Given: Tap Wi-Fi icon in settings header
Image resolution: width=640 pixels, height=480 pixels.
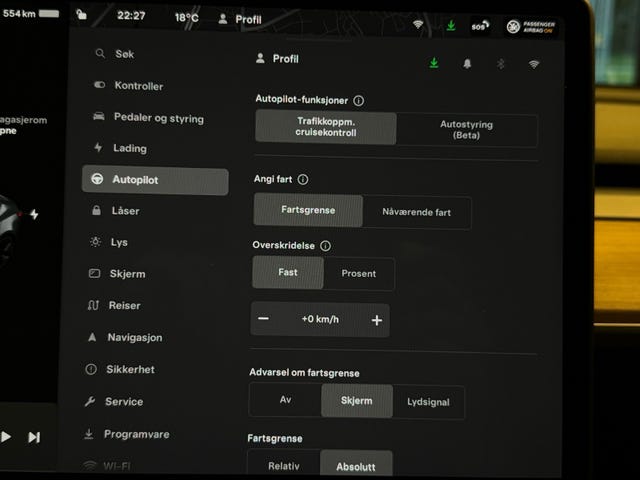Looking at the screenshot, I should pos(533,64).
